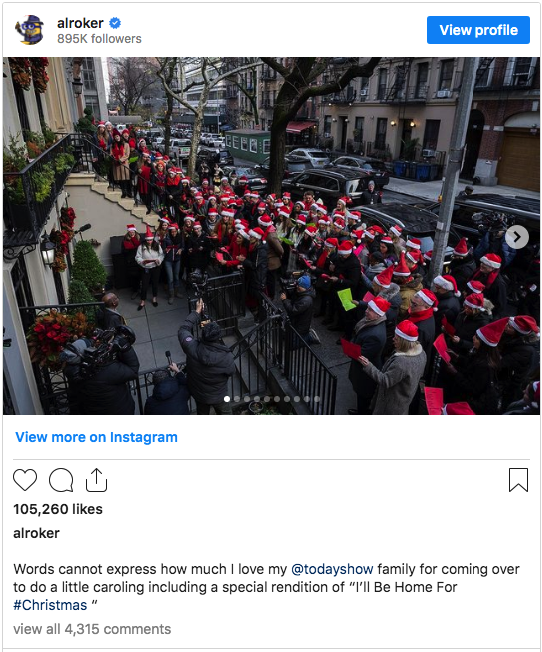Open comments via the speech bubble icon
This screenshot has height=652, width=542.
point(61,480)
